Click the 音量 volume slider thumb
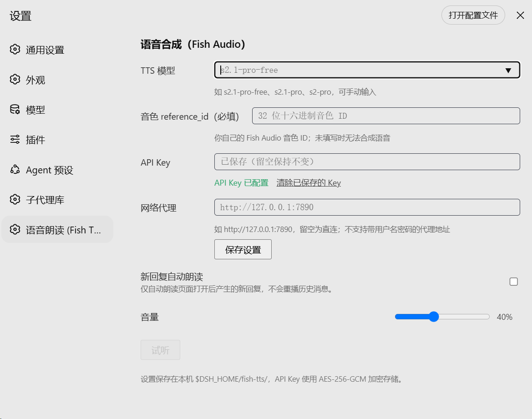 tap(434, 317)
